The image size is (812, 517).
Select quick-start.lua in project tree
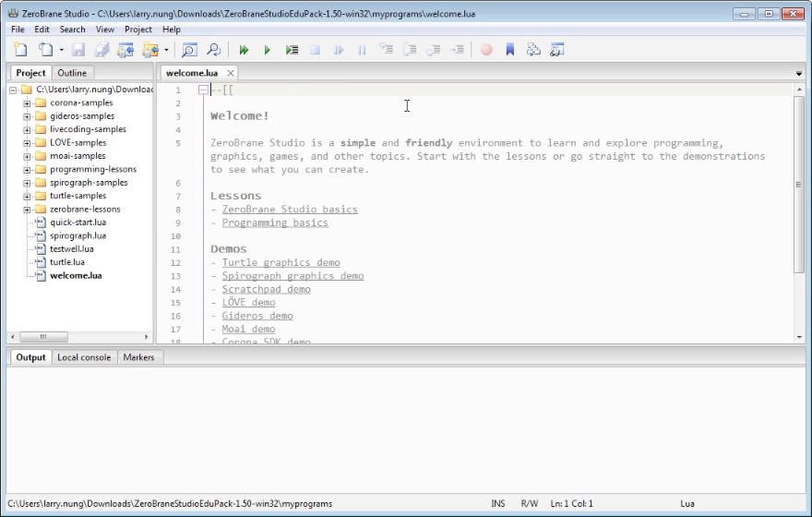78,222
